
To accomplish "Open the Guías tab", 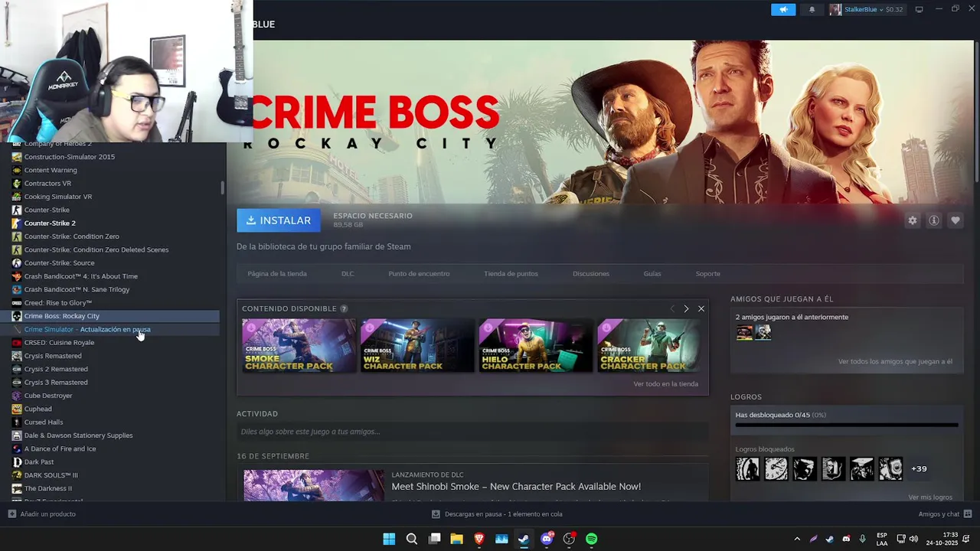I will pyautogui.click(x=652, y=273).
